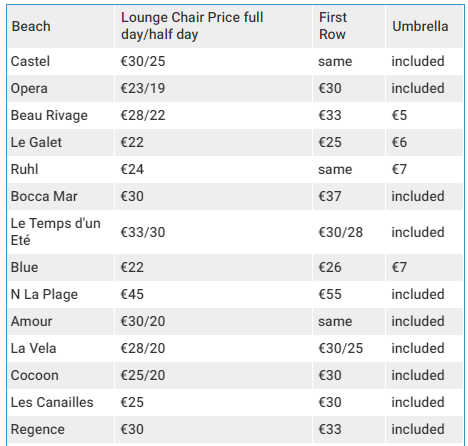The width and height of the screenshot is (468, 446).
Task: Select the Blue beach name cell
Action: click(61, 267)
